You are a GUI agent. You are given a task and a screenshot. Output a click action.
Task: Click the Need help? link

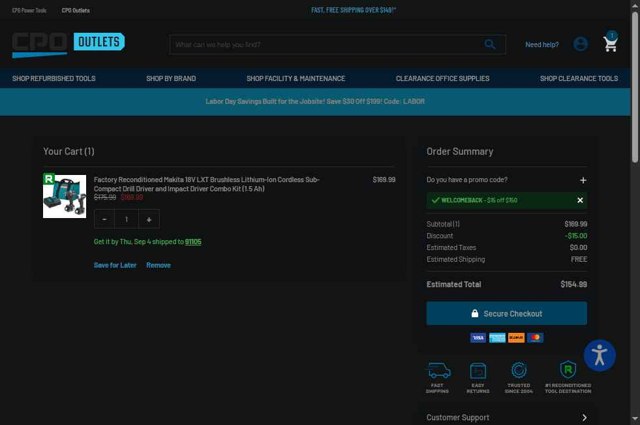[x=542, y=45]
